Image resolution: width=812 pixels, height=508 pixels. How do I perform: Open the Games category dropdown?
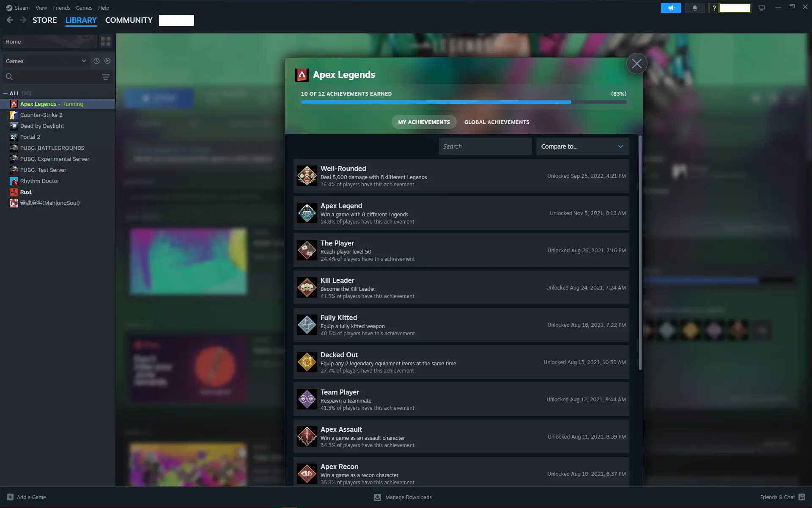click(x=46, y=61)
